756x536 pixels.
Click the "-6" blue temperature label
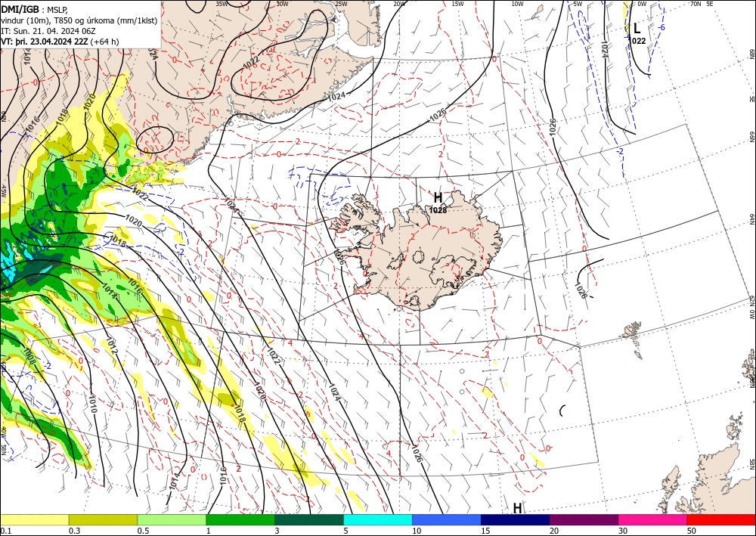click(662, 27)
